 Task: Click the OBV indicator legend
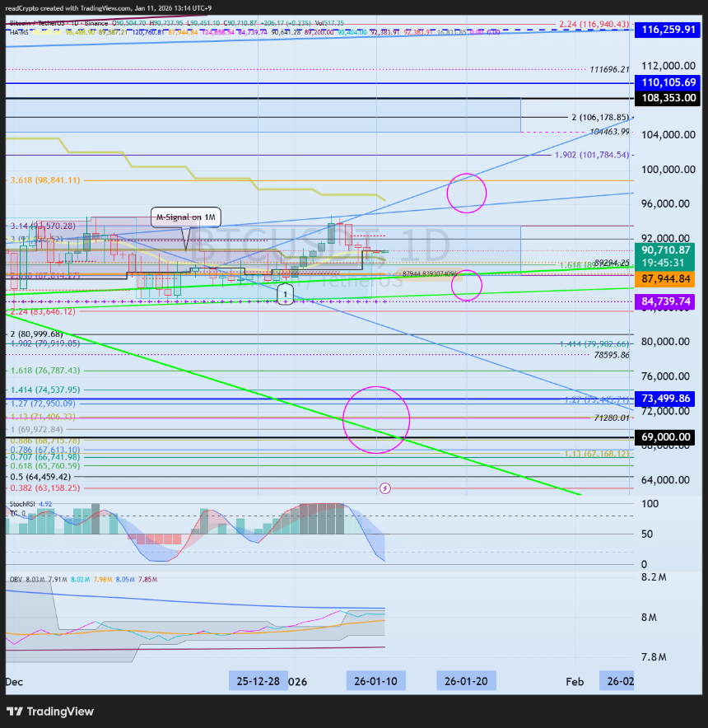16,580
